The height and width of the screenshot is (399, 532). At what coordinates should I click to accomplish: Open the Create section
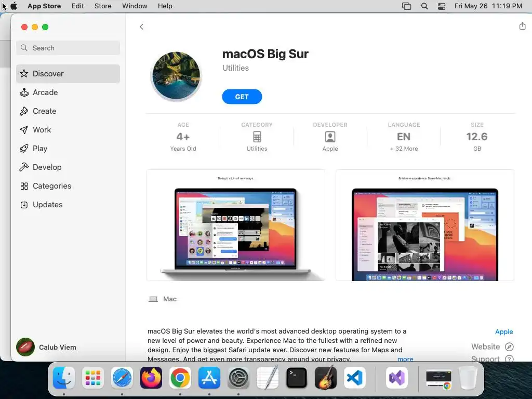pyautogui.click(x=68, y=111)
